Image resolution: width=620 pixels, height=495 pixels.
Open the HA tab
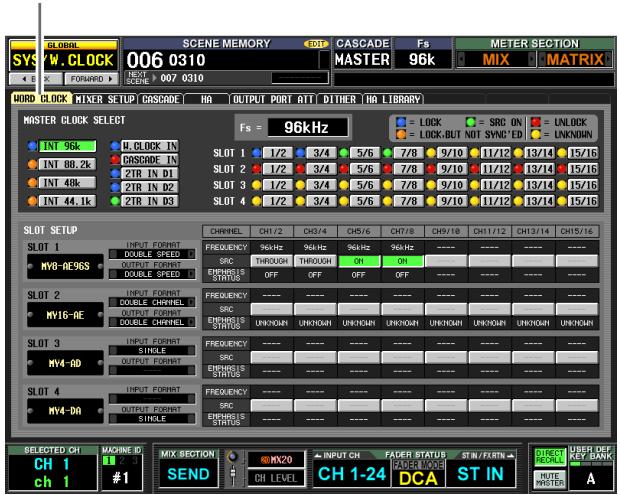(x=206, y=99)
